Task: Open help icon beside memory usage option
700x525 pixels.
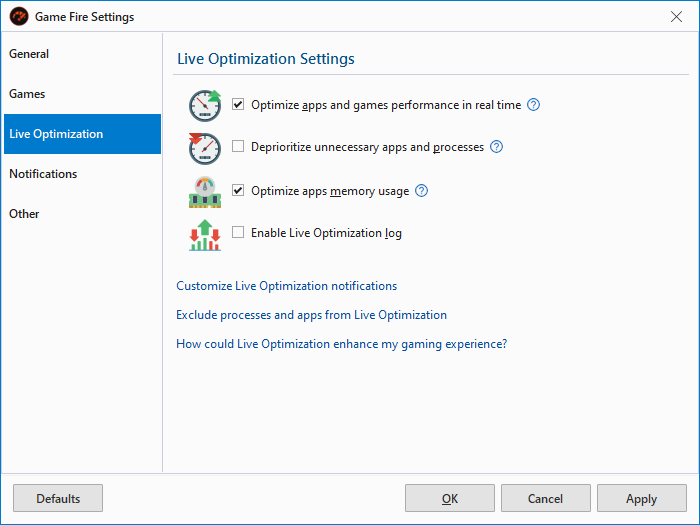Action: pos(421,191)
